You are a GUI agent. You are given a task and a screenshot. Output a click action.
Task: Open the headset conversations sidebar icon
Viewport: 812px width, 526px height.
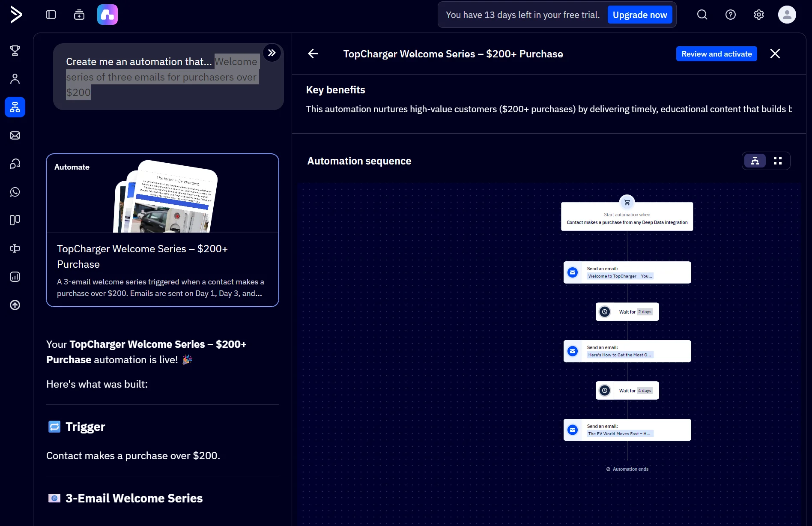point(15,164)
